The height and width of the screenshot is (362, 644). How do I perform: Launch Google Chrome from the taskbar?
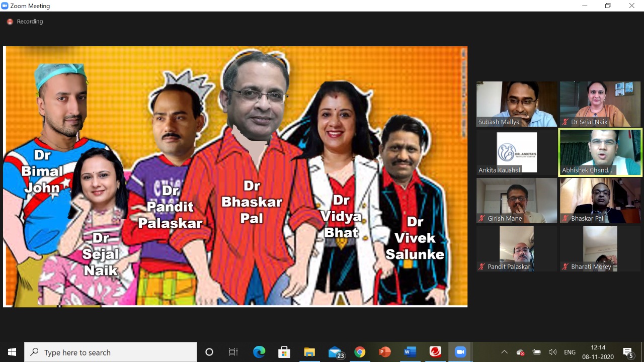click(x=360, y=352)
